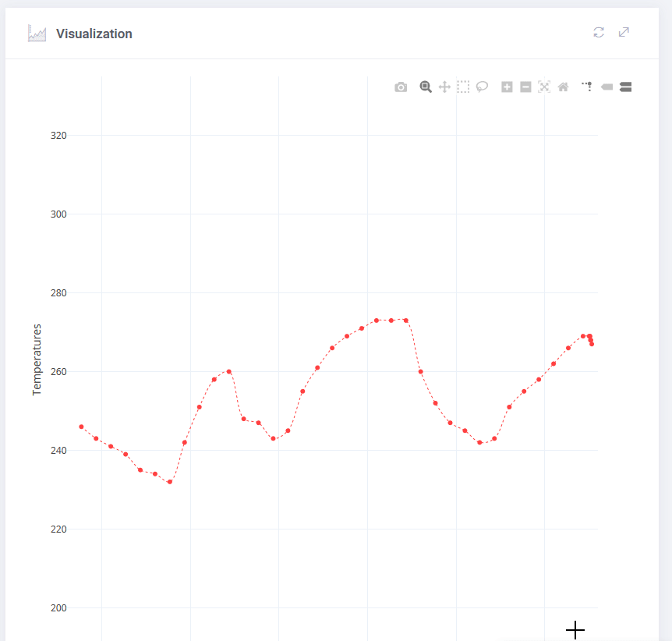This screenshot has height=641, width=672.
Task: Click the Visualization panel title
Action: (x=94, y=34)
